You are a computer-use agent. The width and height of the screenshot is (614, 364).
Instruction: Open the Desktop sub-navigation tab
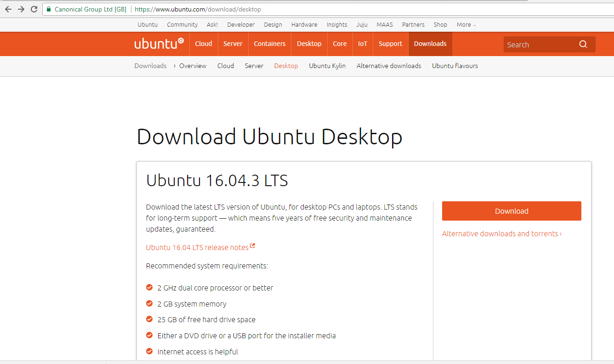tap(286, 66)
